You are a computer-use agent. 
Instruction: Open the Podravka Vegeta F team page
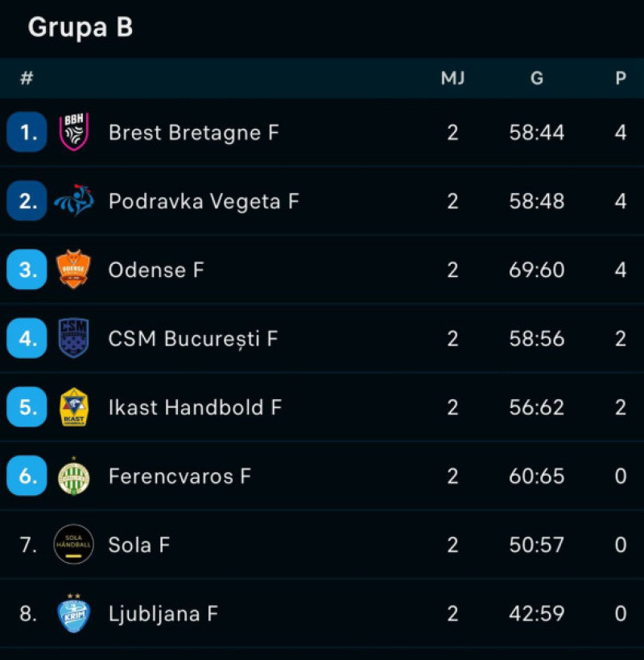pos(204,201)
